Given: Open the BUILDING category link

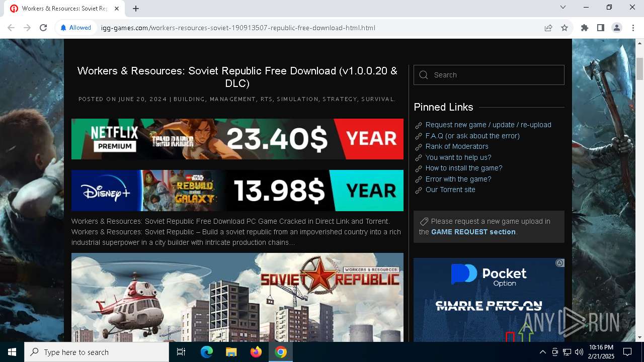Looking at the screenshot, I should click(x=189, y=99).
